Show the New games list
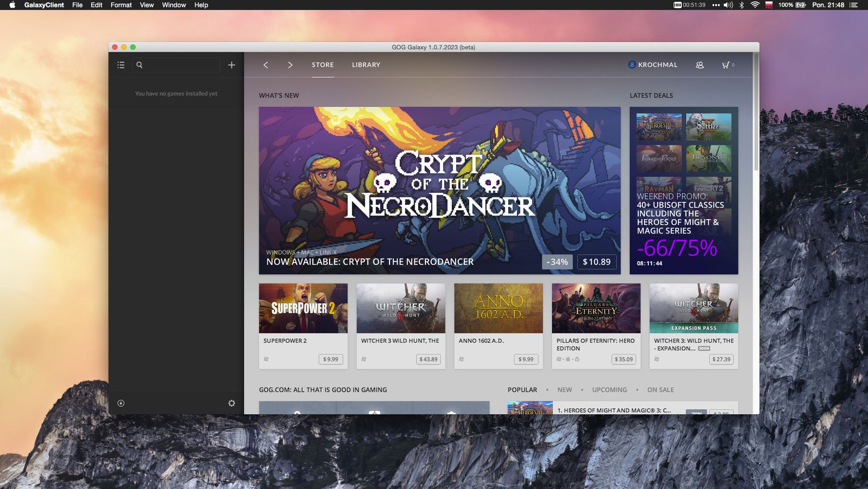Viewport: 868px width, 489px height. [565, 390]
